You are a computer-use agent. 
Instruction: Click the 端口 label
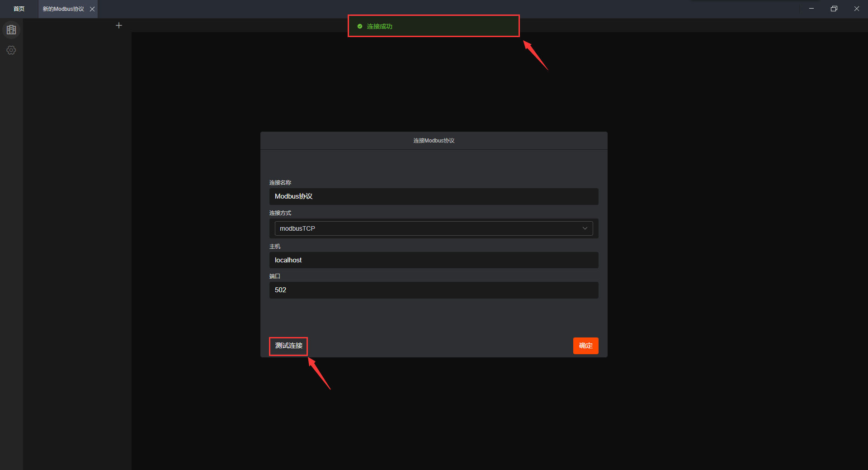(x=275, y=276)
